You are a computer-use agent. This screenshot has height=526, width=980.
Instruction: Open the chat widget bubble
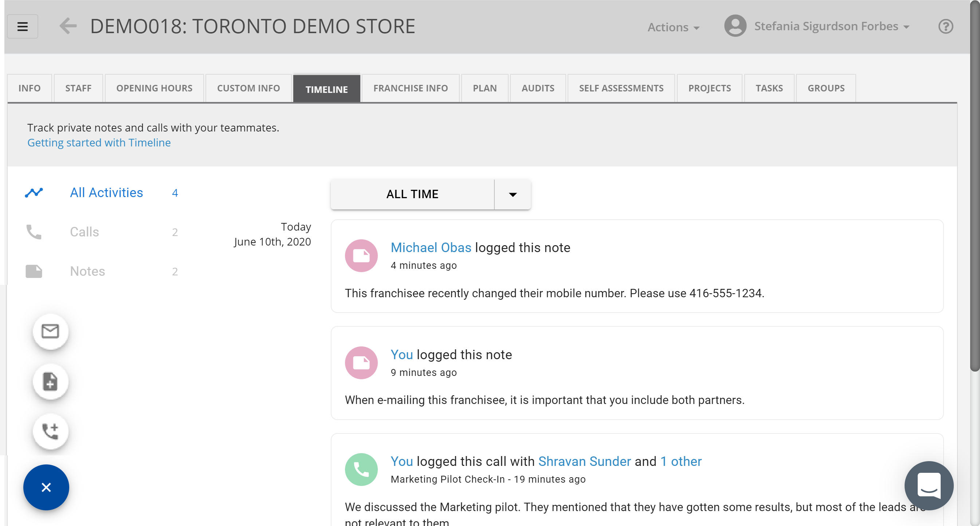pos(929,485)
